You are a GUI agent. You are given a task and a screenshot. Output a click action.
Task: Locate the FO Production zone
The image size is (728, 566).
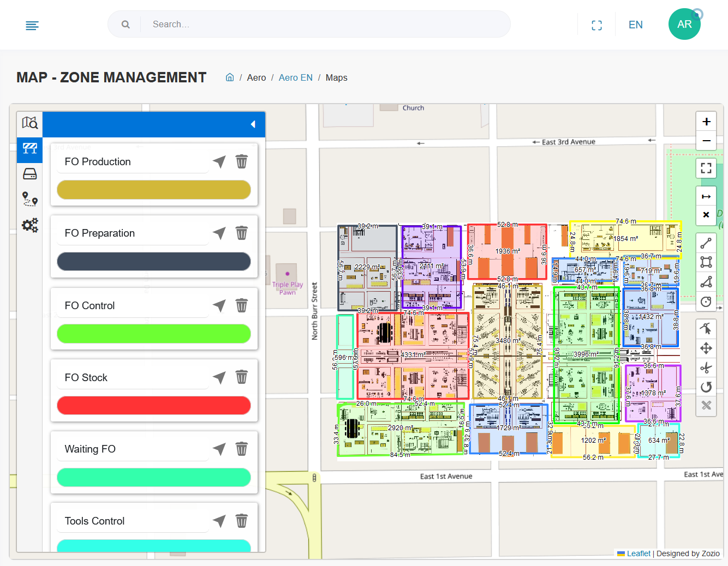(219, 161)
